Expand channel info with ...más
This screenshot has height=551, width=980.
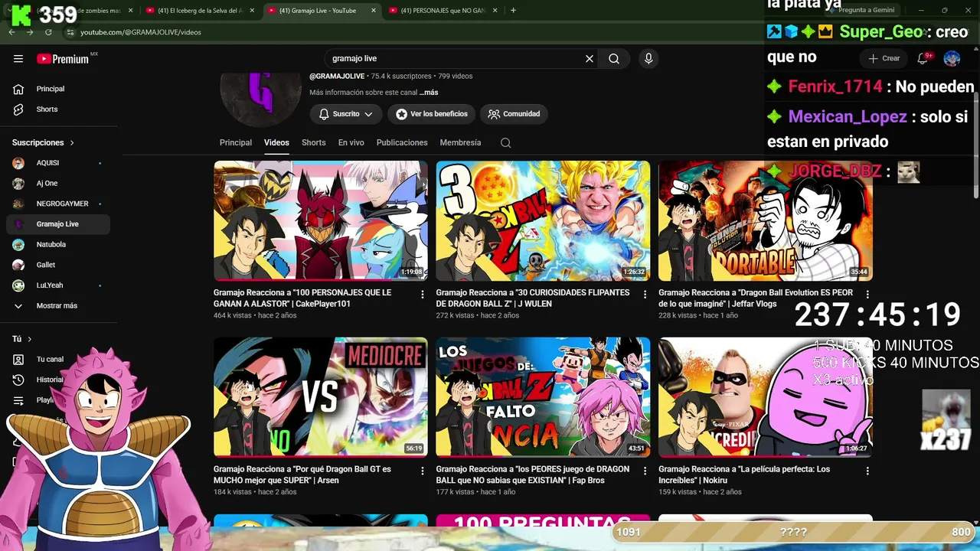point(429,93)
